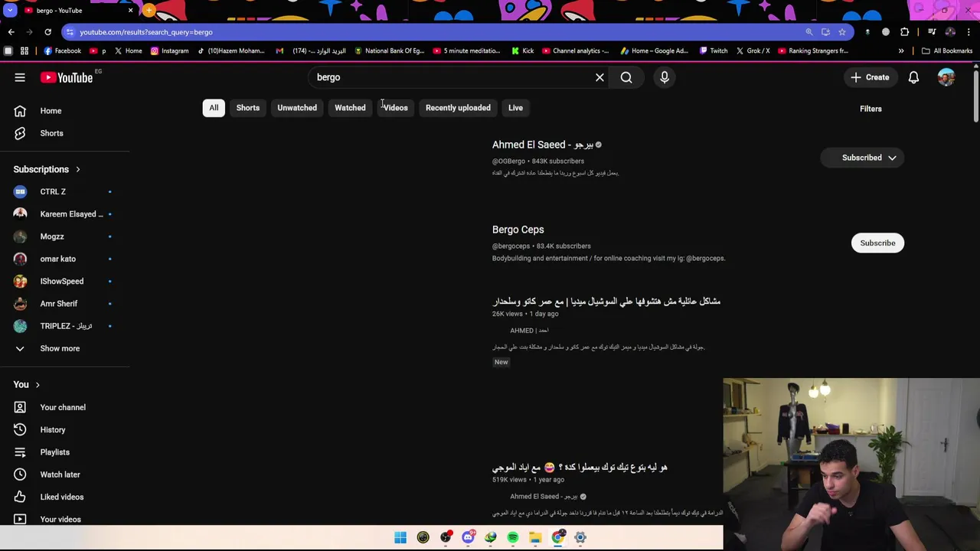Screen dimensions: 980x551
Task: Open Grok / X bookmark
Action: click(x=753, y=51)
